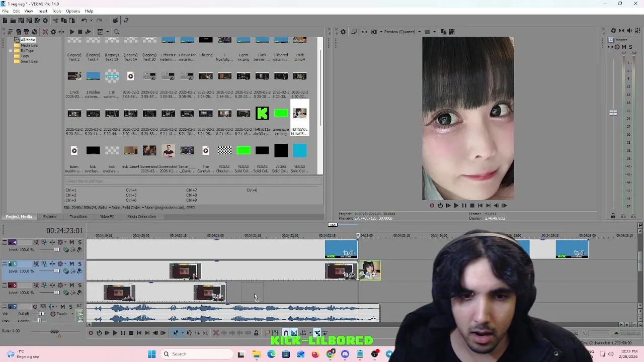The image size is (644, 362).
Task: Select Smart Bins folder in tree
Action: [x=29, y=61]
